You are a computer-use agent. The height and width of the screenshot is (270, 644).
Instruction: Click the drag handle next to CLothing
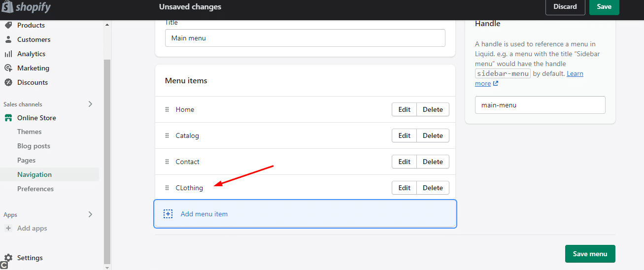tap(167, 188)
